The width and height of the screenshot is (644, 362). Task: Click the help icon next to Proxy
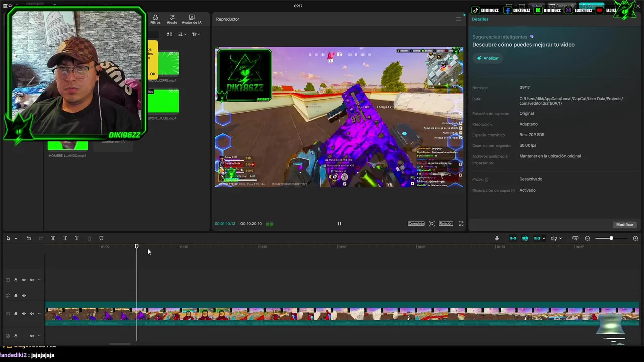click(486, 179)
